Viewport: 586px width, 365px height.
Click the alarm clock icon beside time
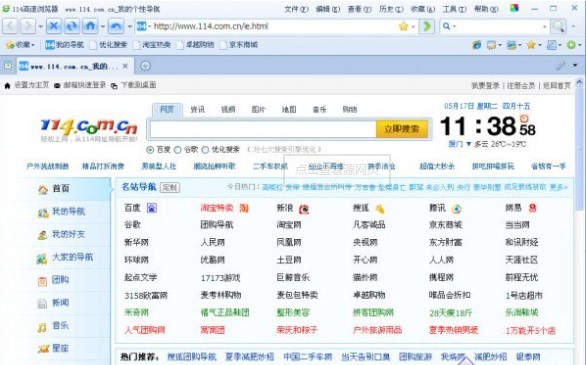point(524,118)
